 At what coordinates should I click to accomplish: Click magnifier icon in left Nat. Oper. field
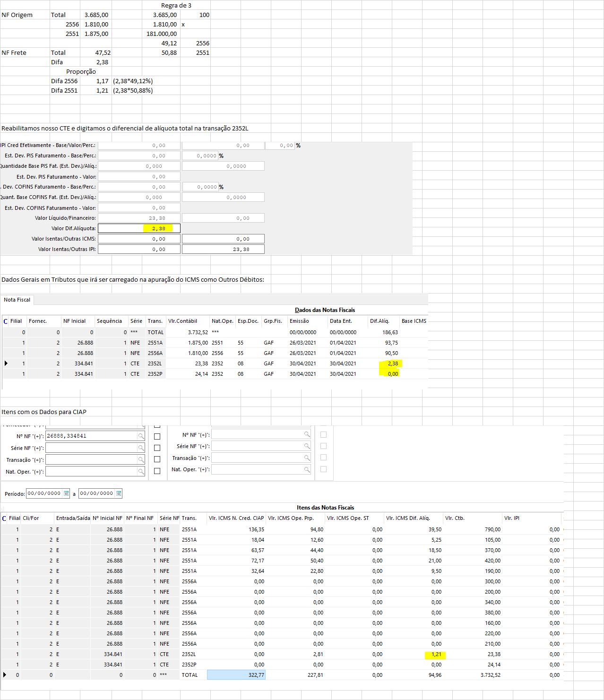[141, 472]
